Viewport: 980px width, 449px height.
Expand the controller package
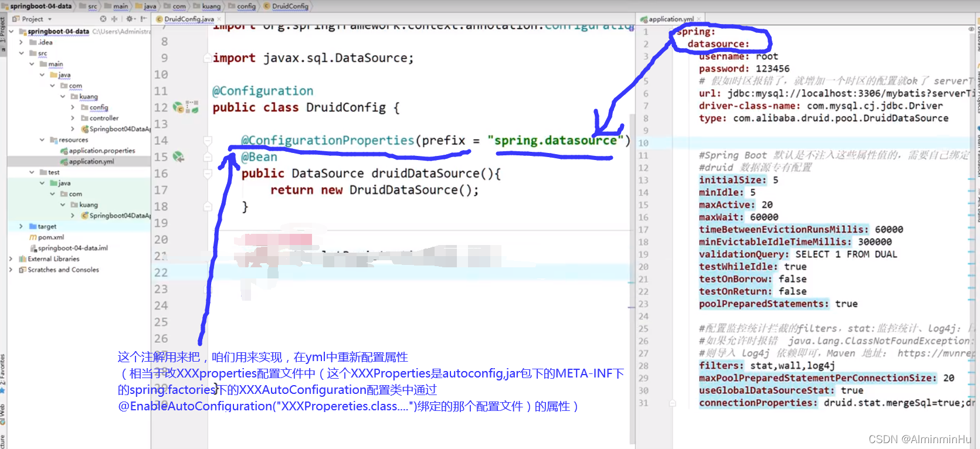tap(73, 118)
